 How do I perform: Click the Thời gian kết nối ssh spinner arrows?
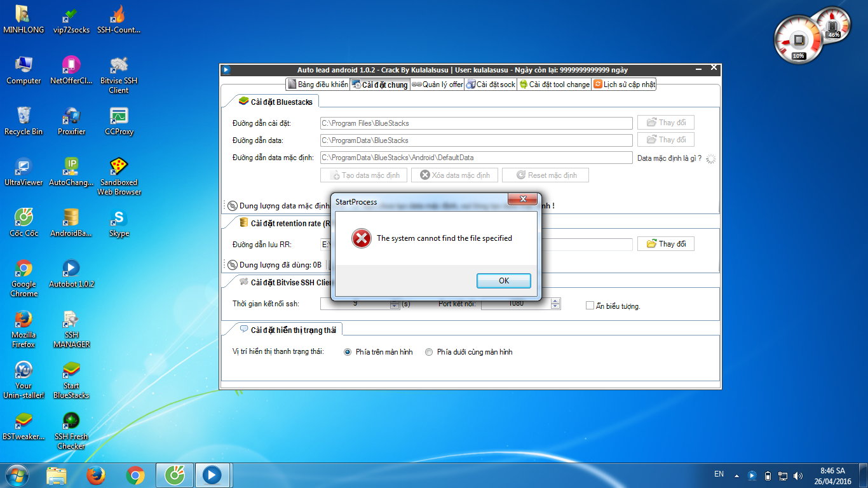394,304
